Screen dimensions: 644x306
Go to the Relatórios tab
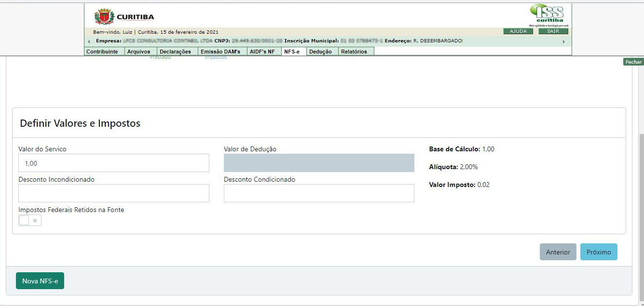[354, 52]
